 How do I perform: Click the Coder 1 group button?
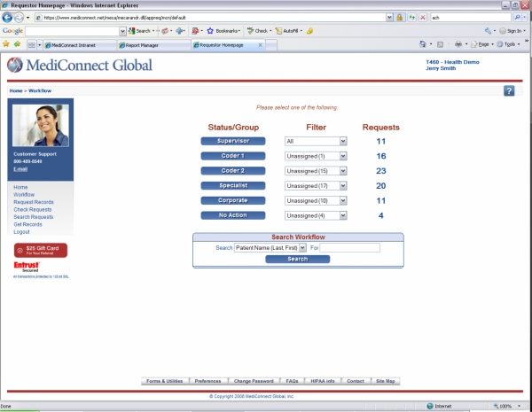pos(233,156)
